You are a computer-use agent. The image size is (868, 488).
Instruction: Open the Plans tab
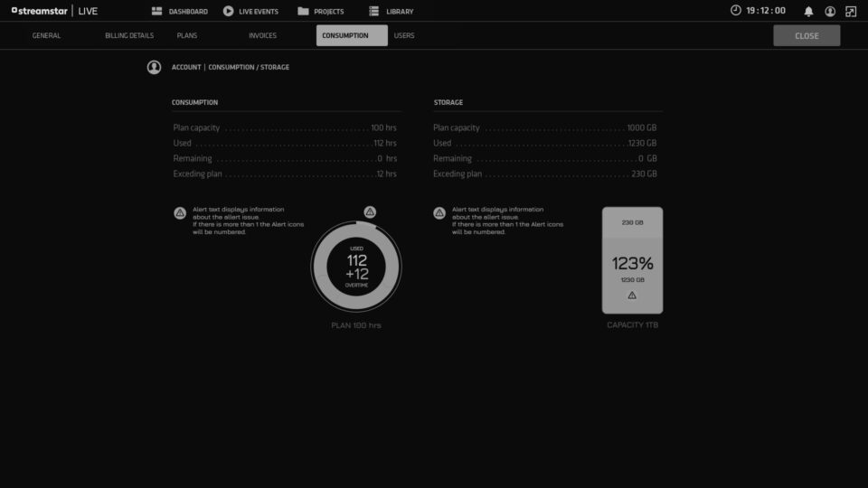coord(187,35)
